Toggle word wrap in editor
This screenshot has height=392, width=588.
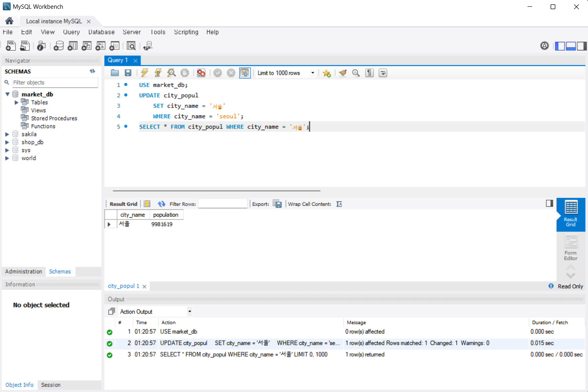tap(383, 73)
